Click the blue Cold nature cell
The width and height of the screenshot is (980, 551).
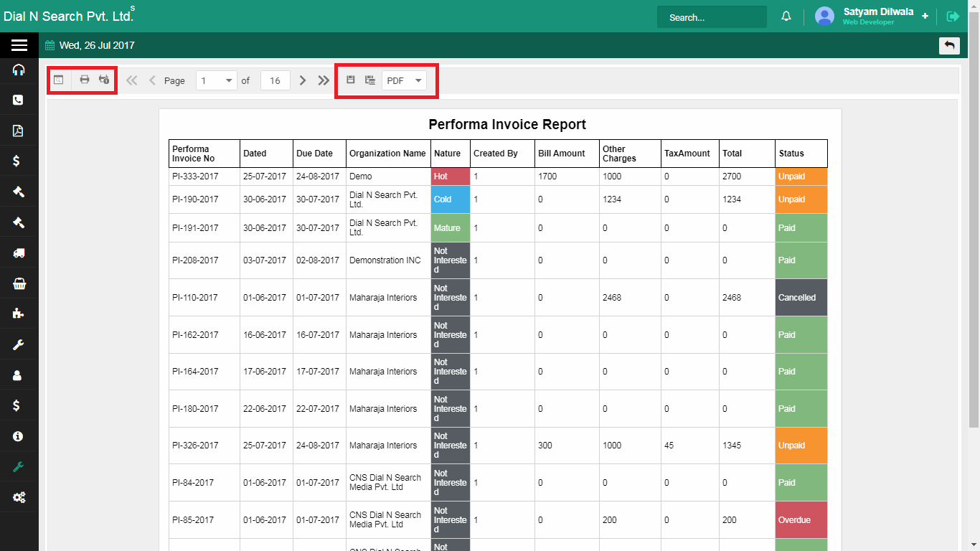[x=451, y=199]
